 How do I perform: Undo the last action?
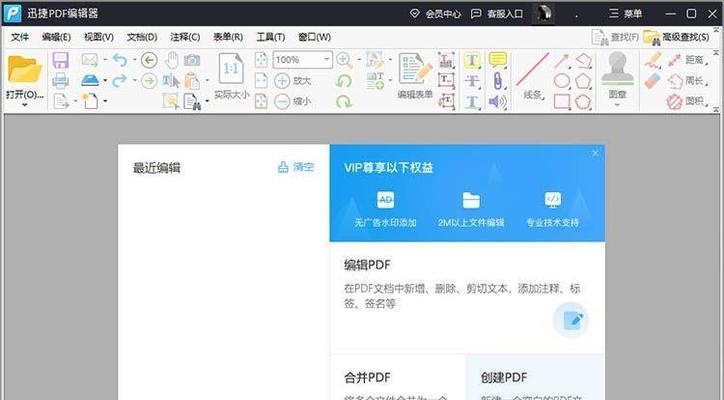click(120, 60)
